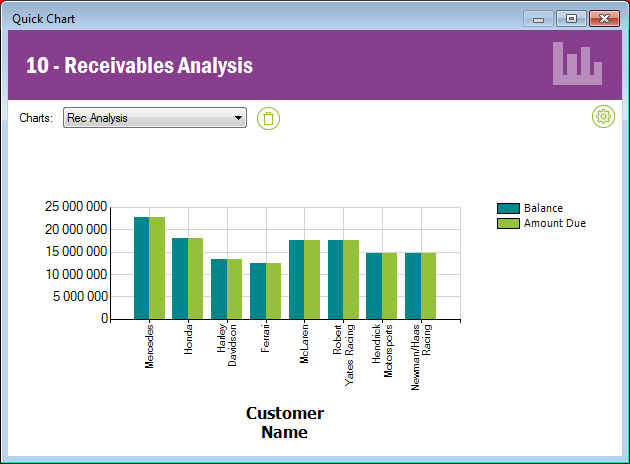Click the McLaren axis label
Image resolution: width=630 pixels, height=464 pixels.
pos(304,344)
